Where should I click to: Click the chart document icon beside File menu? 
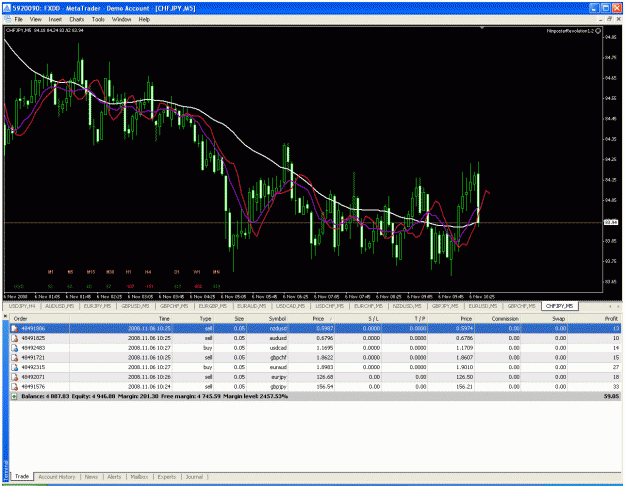7,19
